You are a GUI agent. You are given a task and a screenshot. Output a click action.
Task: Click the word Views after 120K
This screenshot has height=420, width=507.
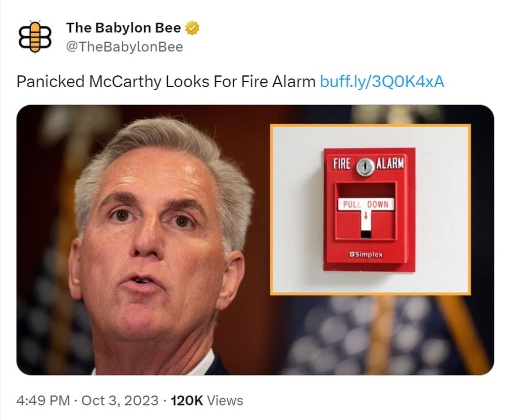point(225,400)
